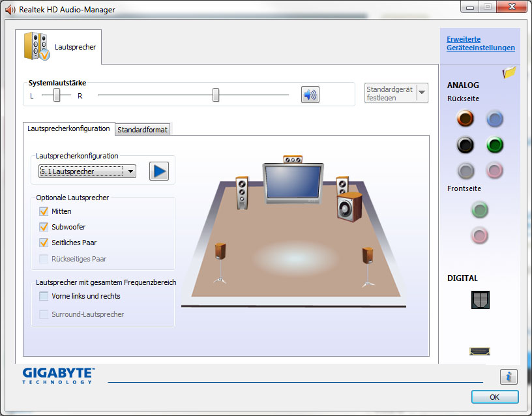Click the ANALOG heading text
Screen dimensions: 532x416
tap(463, 85)
